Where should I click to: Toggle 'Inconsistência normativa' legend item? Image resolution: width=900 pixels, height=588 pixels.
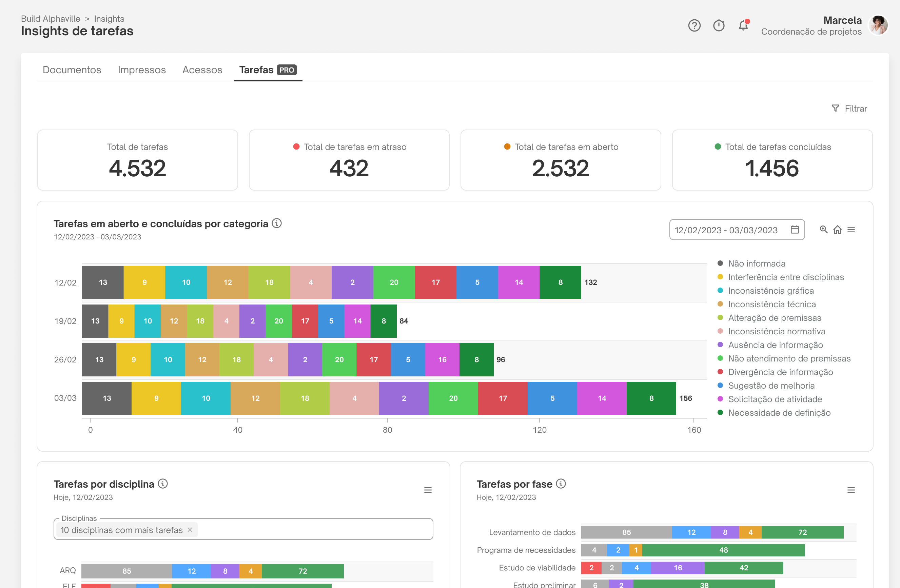pos(771,332)
